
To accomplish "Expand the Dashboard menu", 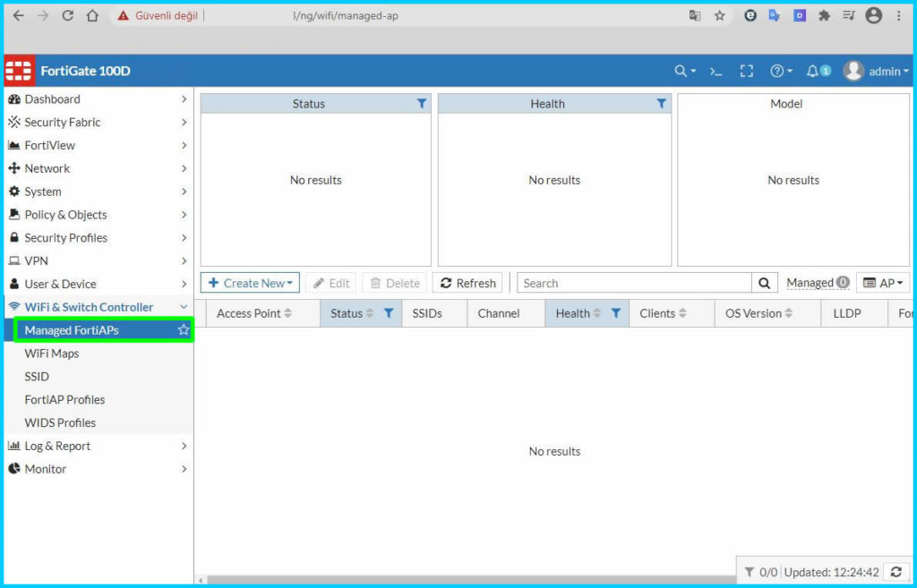I will [98, 99].
